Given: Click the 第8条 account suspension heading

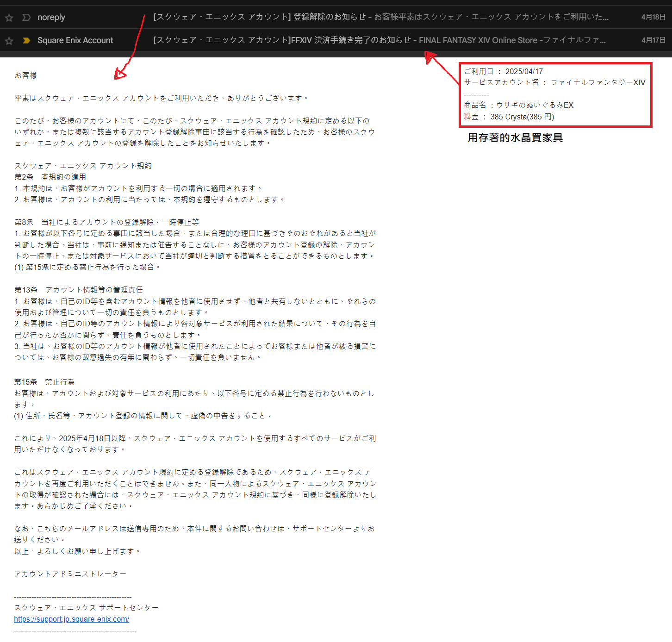Looking at the screenshot, I should [x=106, y=222].
